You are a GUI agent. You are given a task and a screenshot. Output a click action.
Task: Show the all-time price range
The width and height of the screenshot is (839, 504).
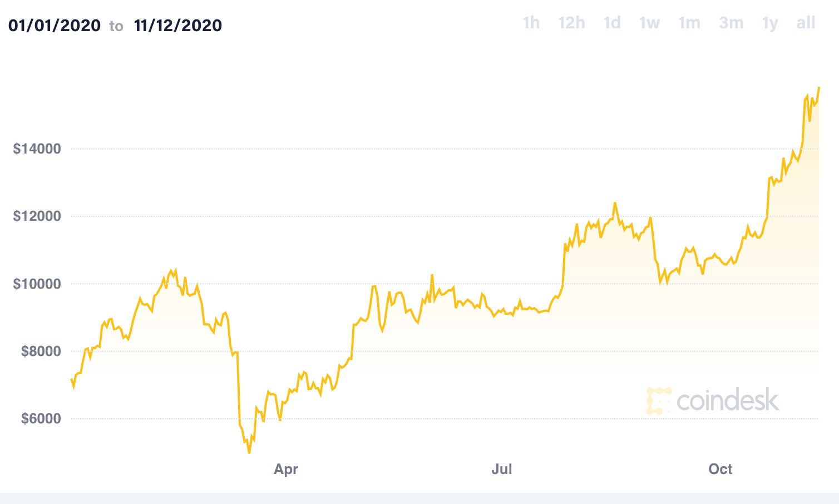pos(806,23)
